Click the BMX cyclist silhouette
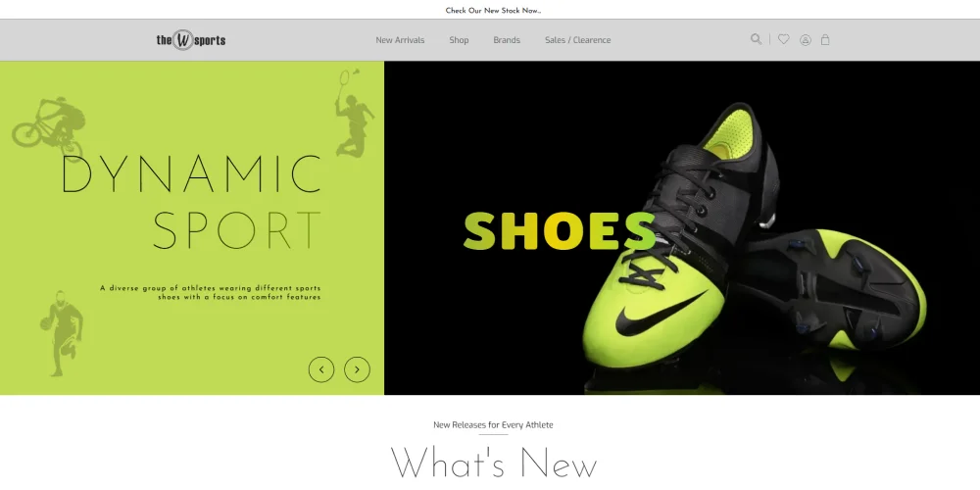The width and height of the screenshot is (980, 490). (47, 122)
